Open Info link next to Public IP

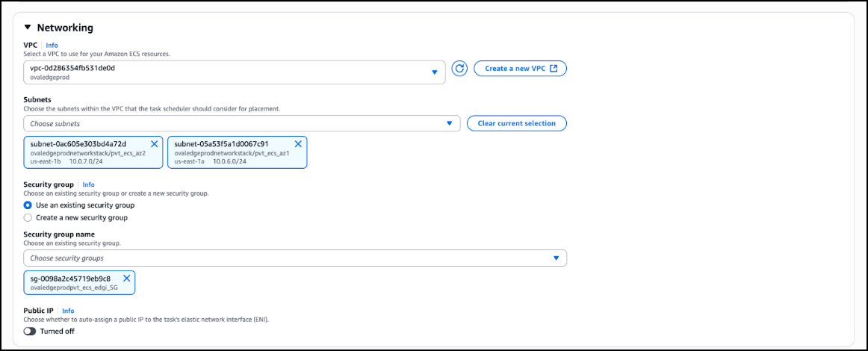point(68,311)
